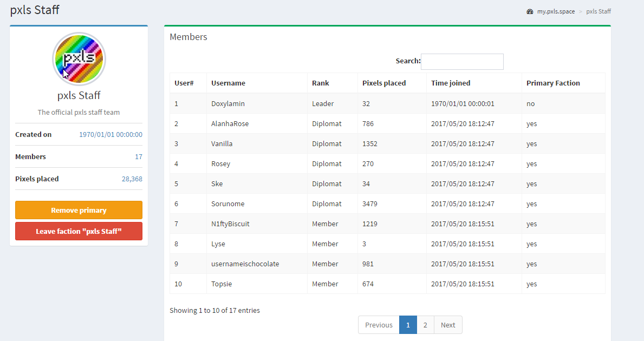Go to page 2 of members
644x341 pixels.
[x=425, y=325]
